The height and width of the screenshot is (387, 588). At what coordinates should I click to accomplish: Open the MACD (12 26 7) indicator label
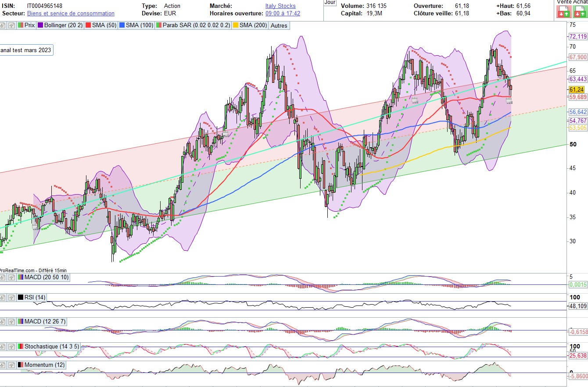click(41, 321)
